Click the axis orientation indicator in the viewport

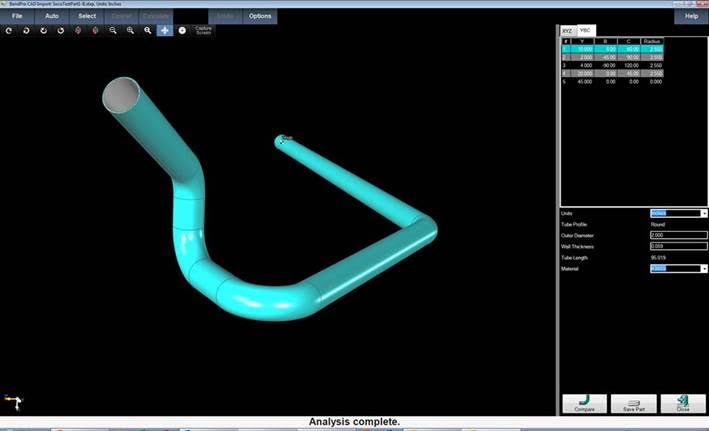click(x=14, y=402)
